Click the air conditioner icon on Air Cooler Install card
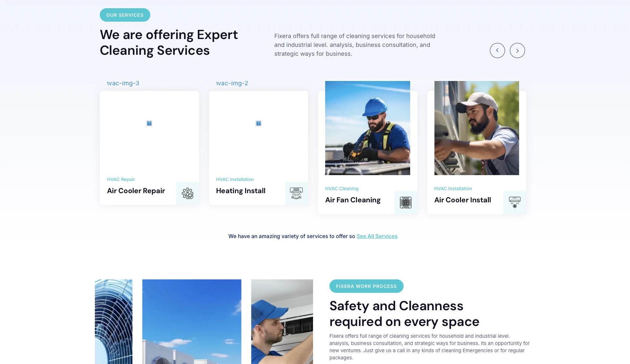Image resolution: width=630 pixels, height=364 pixels. click(x=514, y=202)
